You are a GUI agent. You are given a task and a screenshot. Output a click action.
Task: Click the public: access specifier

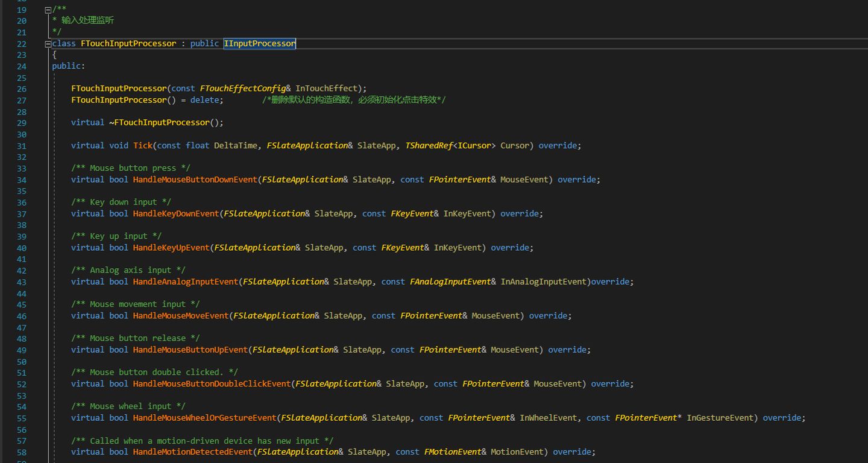(x=69, y=66)
